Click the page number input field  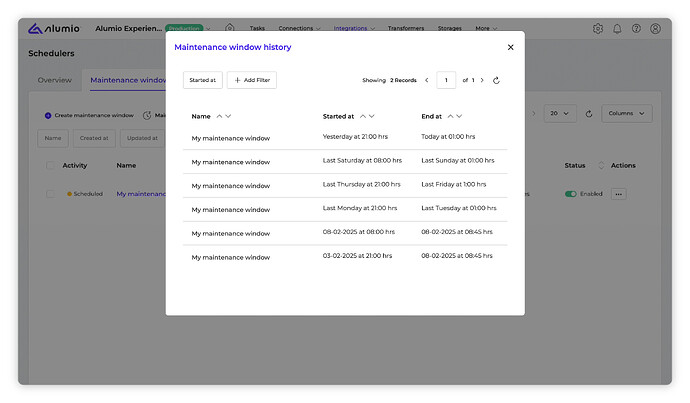(x=446, y=80)
